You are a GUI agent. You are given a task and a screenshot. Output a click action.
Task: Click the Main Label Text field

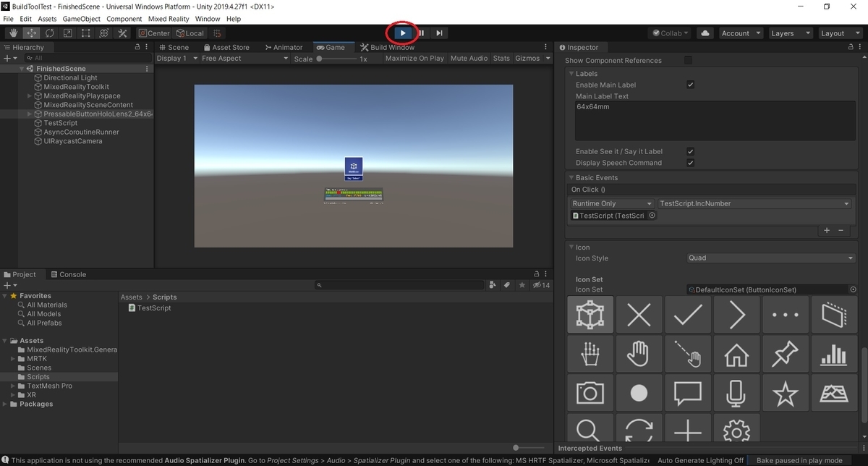714,121
